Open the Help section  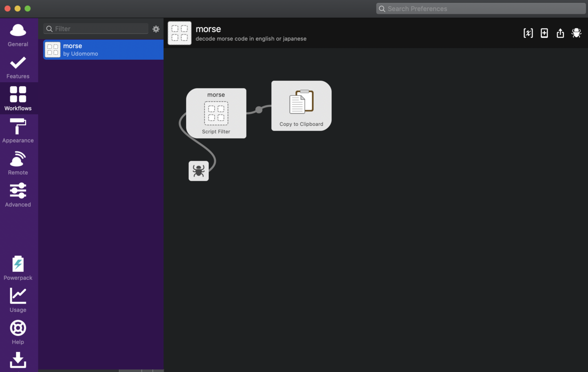coord(18,332)
